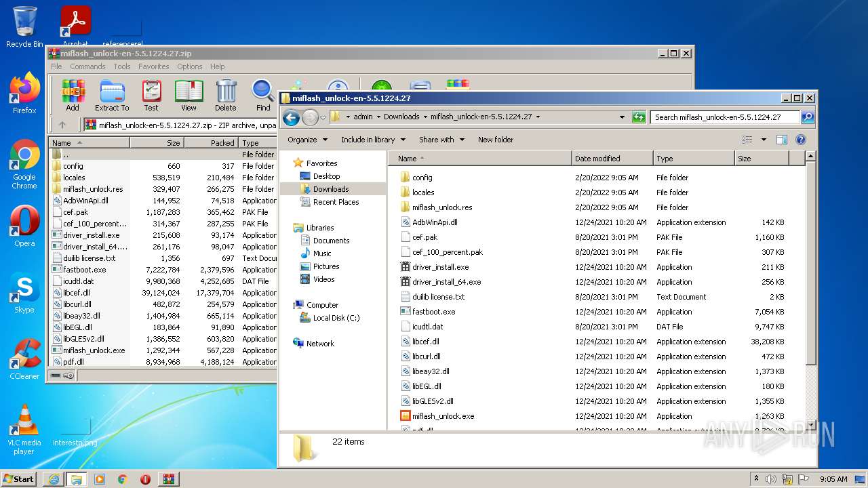Expand the admin breadcrumb arrow
This screenshot has width=868, height=488.
(378, 117)
